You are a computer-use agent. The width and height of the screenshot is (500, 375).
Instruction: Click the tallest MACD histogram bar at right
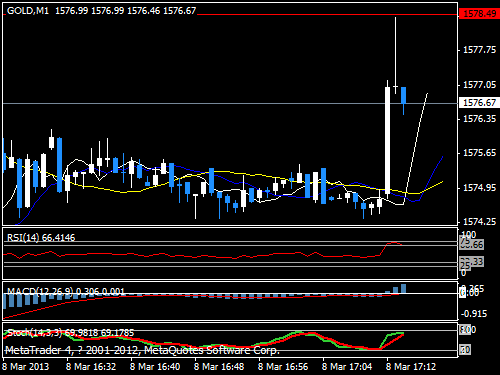click(403, 289)
